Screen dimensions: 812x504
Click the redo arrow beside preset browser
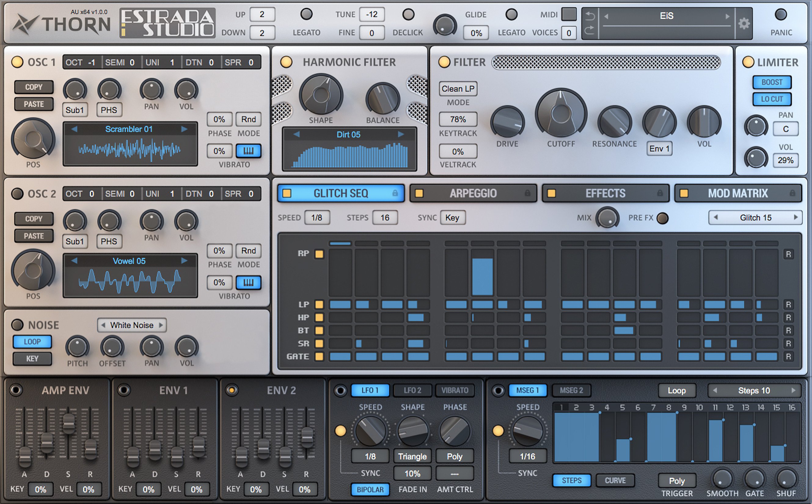click(590, 30)
